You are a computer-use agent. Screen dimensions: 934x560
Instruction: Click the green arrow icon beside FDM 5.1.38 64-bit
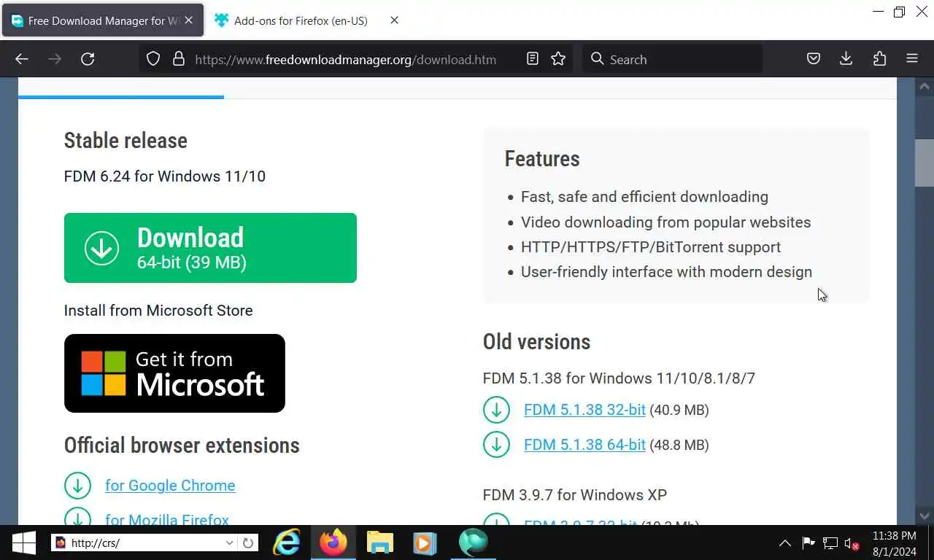pos(496,444)
